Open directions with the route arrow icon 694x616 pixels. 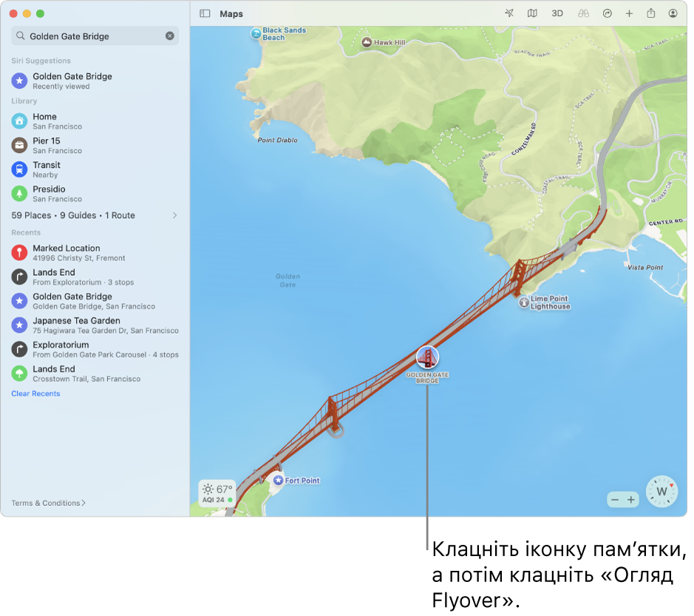point(608,14)
